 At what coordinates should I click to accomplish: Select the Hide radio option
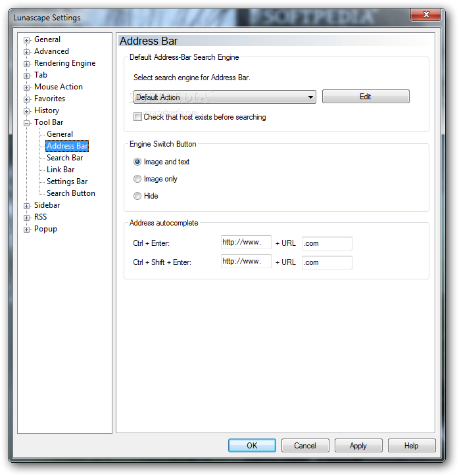pyautogui.click(x=137, y=196)
